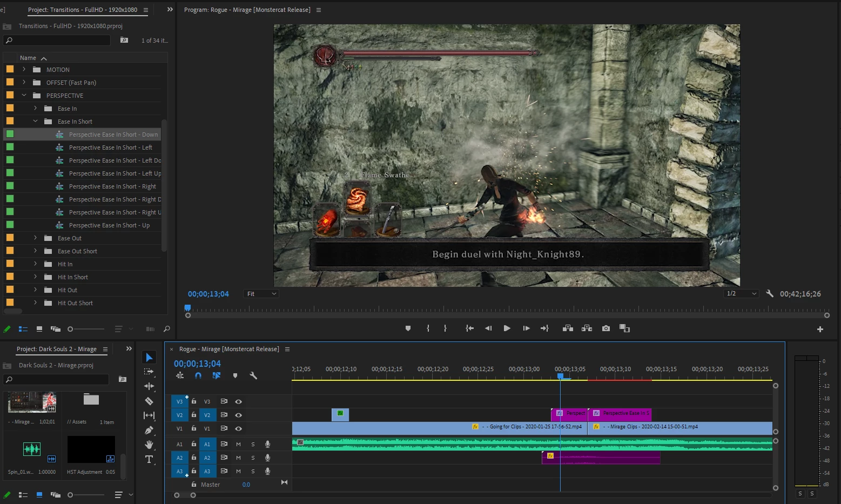Mute the A1 audio track
Viewport: 841px width, 504px height.
(x=238, y=444)
